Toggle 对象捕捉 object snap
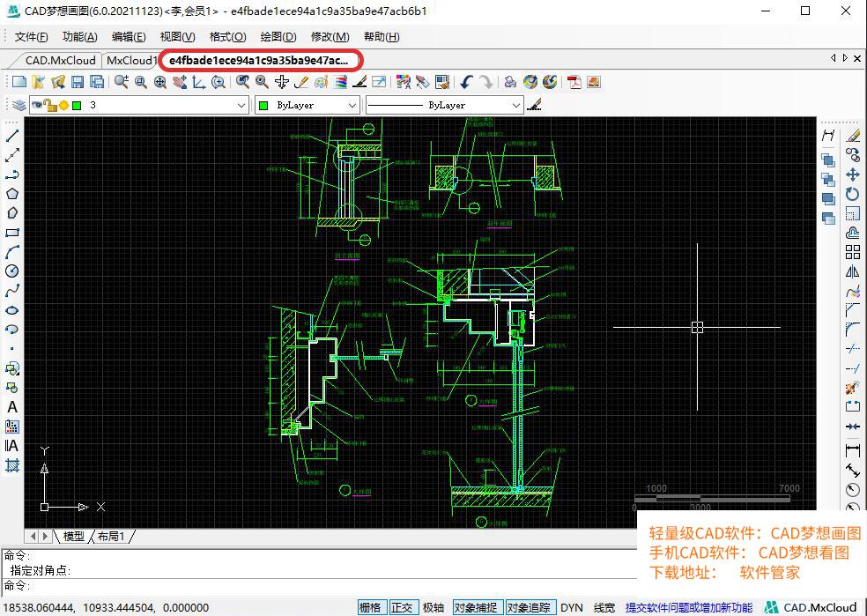 point(476,607)
